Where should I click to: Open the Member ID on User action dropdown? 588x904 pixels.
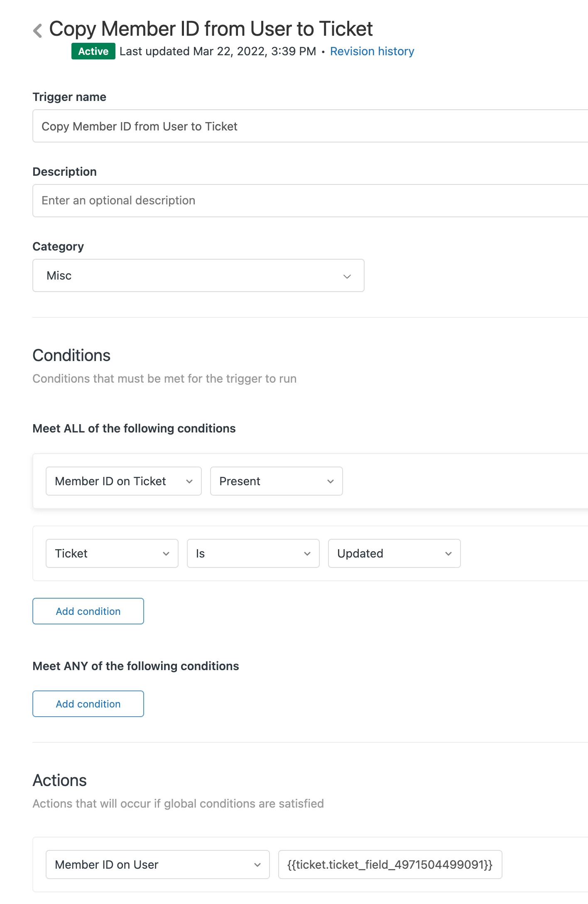(157, 865)
